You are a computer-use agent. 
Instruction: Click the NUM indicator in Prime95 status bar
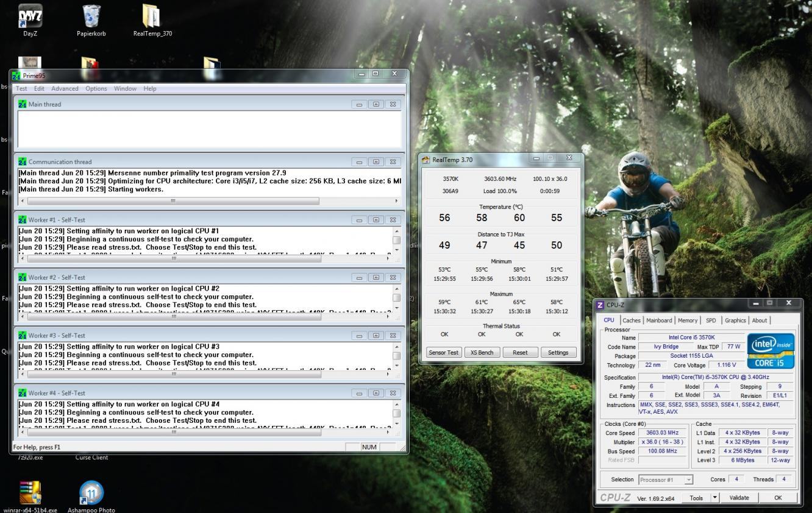pos(369,447)
